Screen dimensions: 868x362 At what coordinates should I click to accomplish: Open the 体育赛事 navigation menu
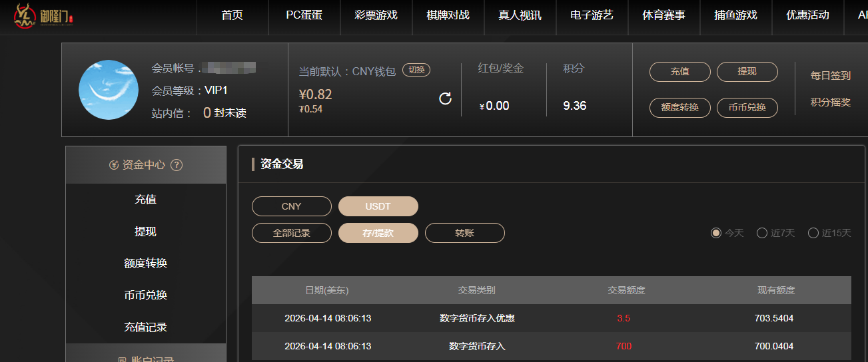tap(663, 15)
